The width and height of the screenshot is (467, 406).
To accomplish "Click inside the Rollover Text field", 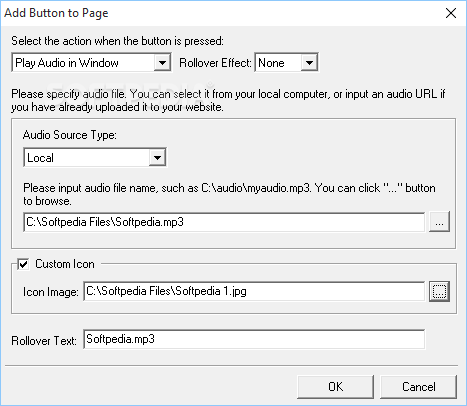I will (254, 339).
